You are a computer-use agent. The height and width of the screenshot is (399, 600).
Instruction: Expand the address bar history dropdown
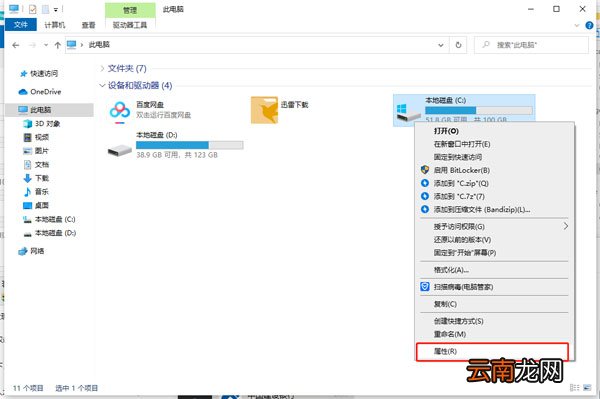(x=441, y=45)
